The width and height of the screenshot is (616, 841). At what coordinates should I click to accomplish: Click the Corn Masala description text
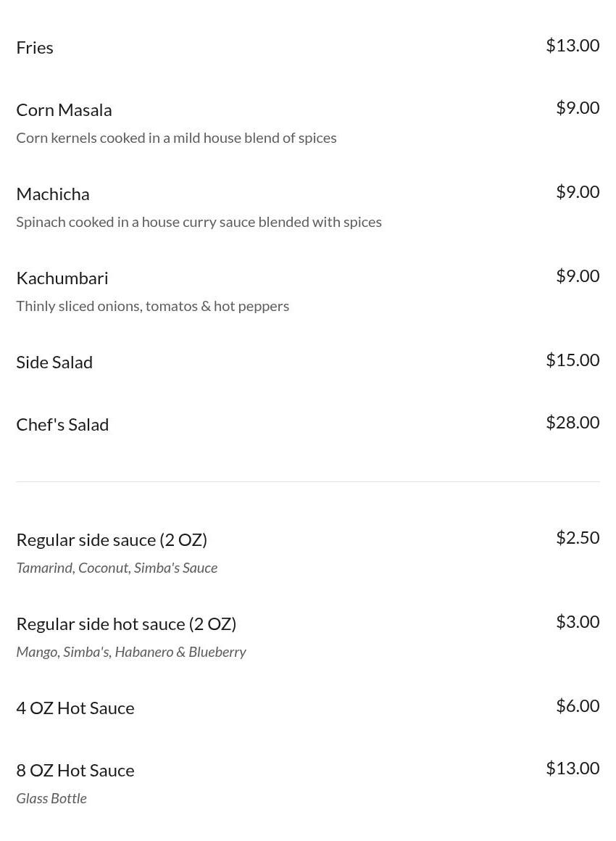tap(176, 138)
